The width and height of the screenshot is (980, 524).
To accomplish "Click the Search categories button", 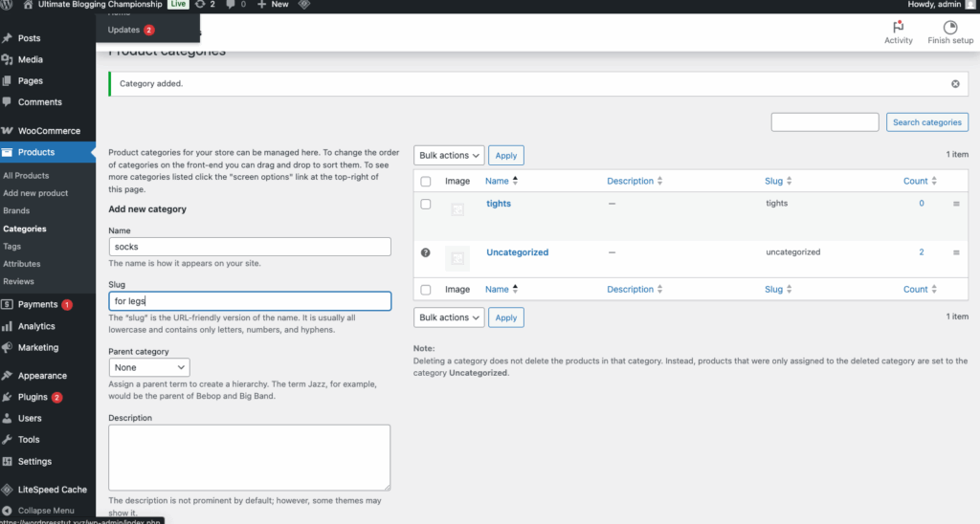I will pos(926,121).
